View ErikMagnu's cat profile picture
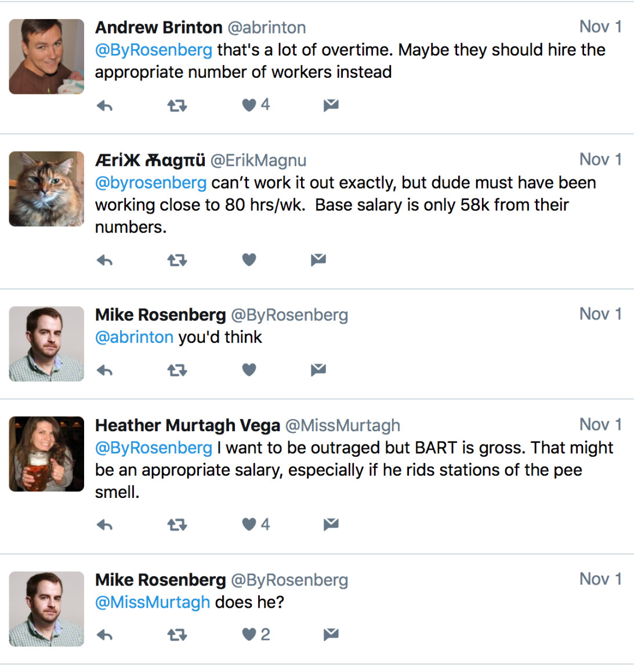The height and width of the screenshot is (672, 638). (x=46, y=189)
